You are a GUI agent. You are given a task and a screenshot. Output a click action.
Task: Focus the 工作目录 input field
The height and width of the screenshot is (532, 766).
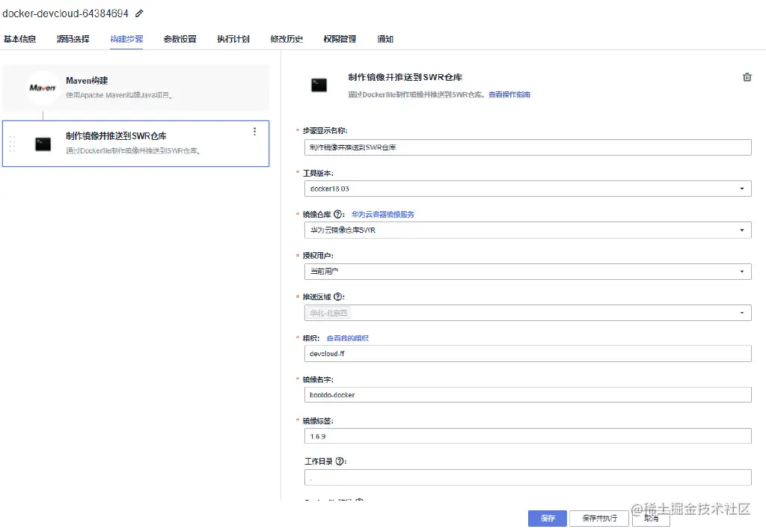pyautogui.click(x=527, y=477)
